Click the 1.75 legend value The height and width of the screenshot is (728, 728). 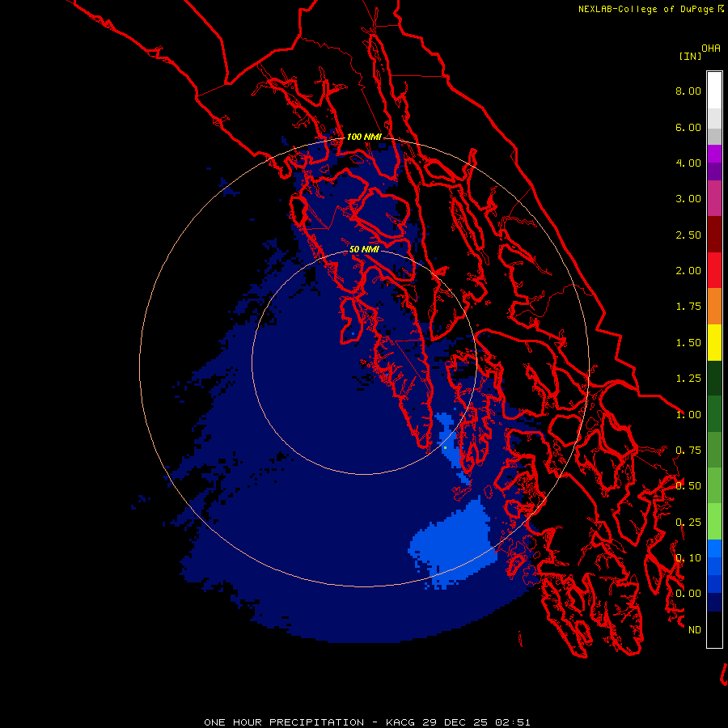[688, 307]
